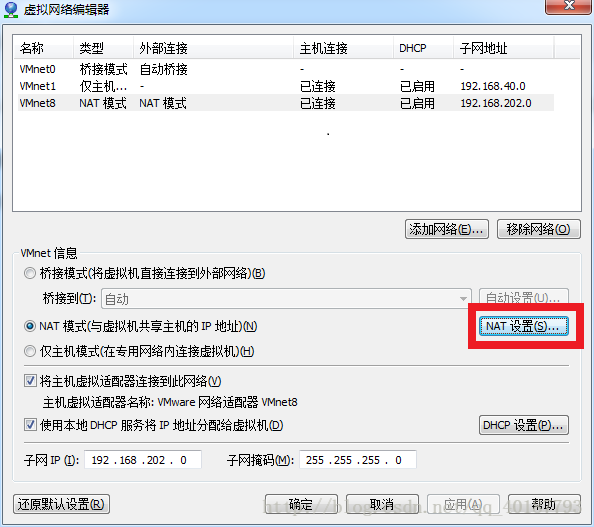This screenshot has width=594, height=527.
Task: Sort by 主机连接 column header
Action: pos(343,48)
